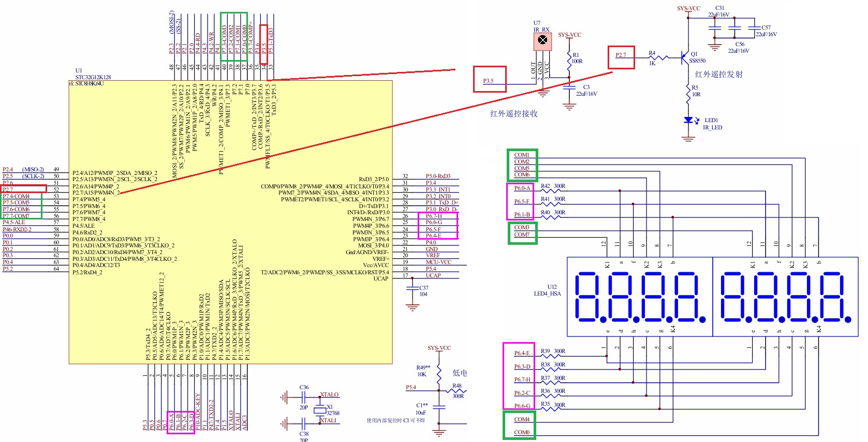Click the C37 104 capacitor symbol
Viewport: 868px width, 442px height.
(x=412, y=290)
